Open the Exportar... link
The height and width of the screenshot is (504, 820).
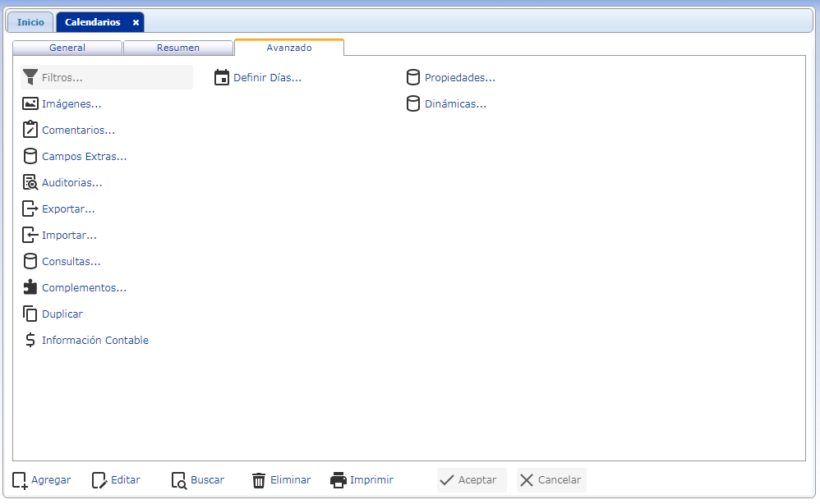click(x=68, y=209)
